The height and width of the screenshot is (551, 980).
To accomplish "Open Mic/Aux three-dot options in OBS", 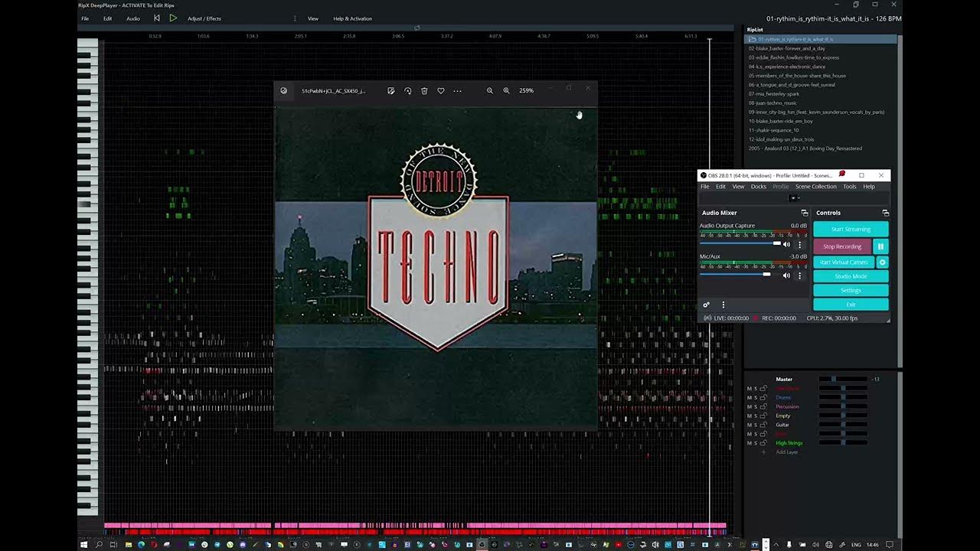I will (799, 275).
